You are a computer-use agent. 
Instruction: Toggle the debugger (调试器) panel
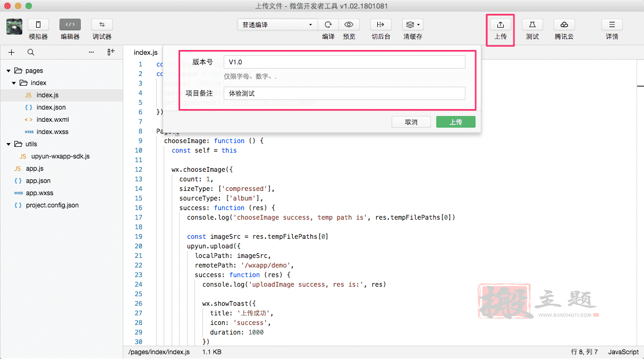(x=102, y=24)
